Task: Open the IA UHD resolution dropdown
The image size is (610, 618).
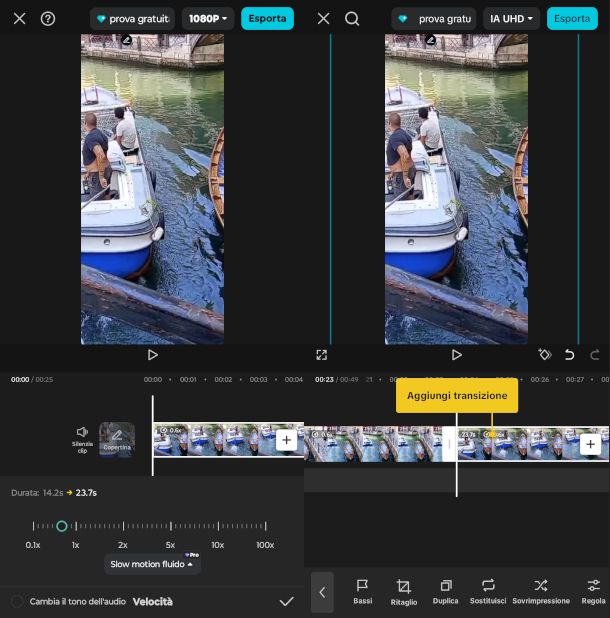Action: point(511,19)
